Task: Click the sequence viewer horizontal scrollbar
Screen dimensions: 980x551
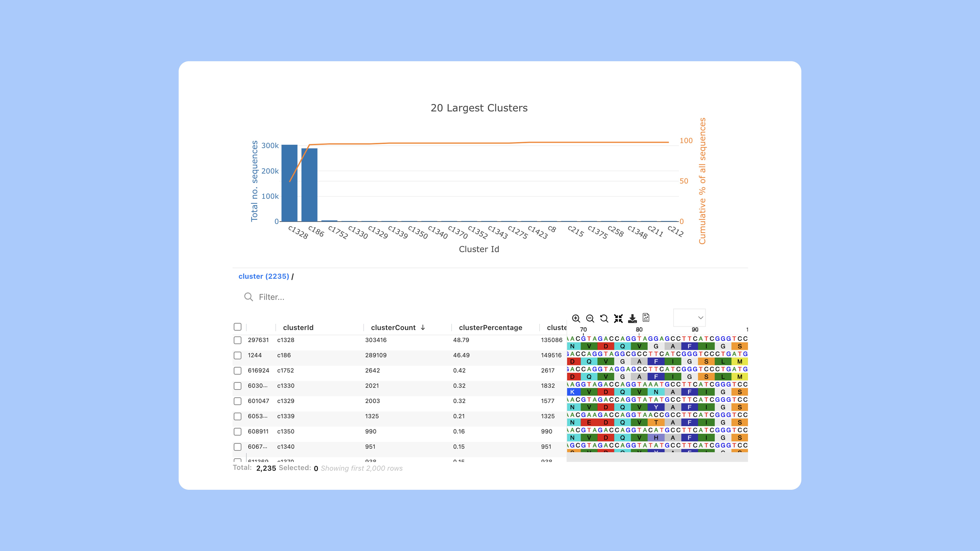Action: click(657, 457)
